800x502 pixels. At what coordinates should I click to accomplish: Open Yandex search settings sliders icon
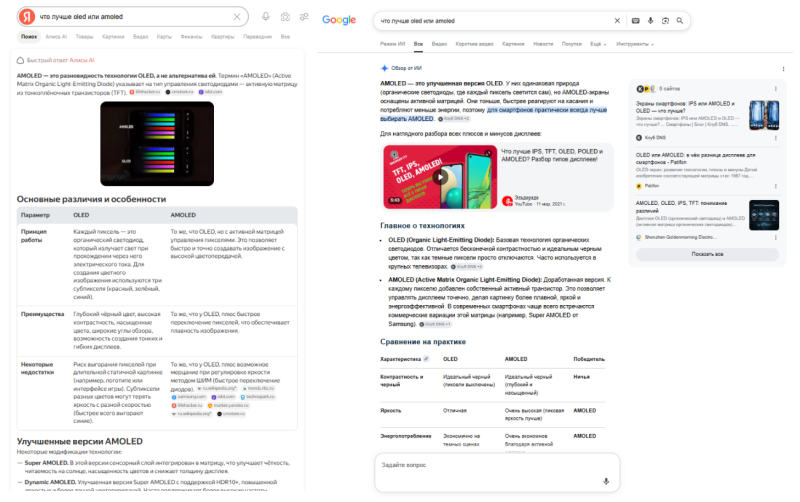(304, 17)
